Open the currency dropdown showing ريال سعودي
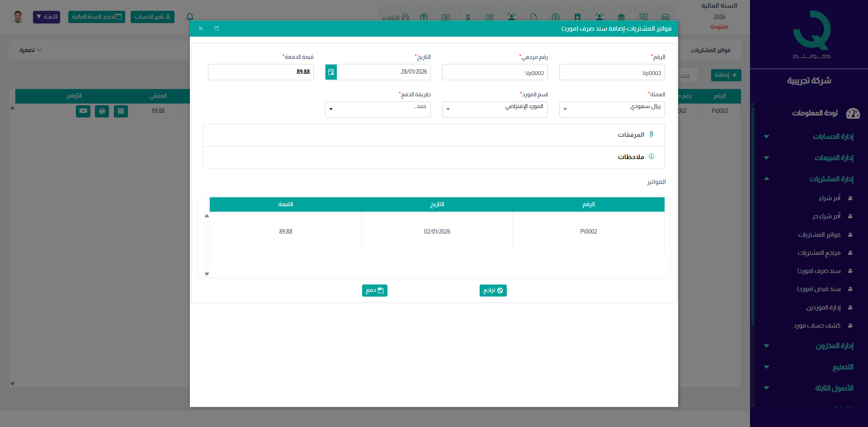The image size is (868, 427). click(612, 109)
